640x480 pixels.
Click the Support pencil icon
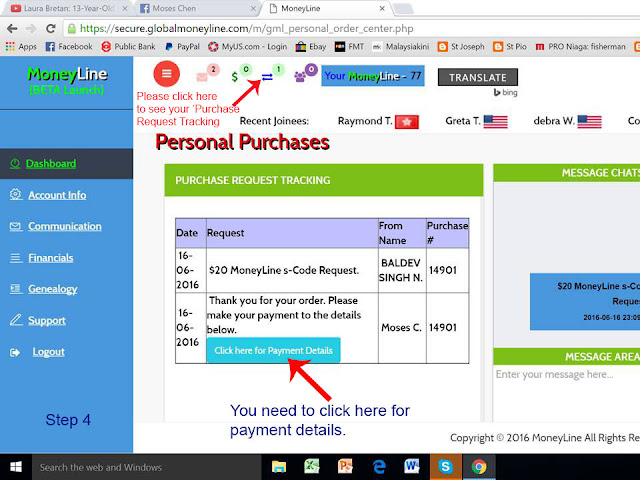pos(16,320)
